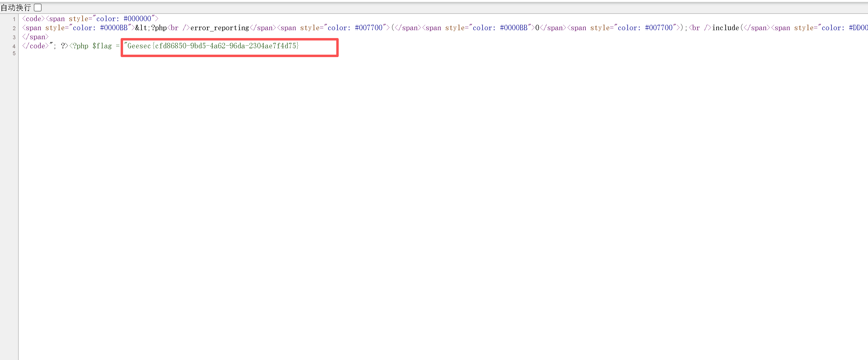Click line number 3 in gutter
The width and height of the screenshot is (868, 360).
[x=14, y=37]
